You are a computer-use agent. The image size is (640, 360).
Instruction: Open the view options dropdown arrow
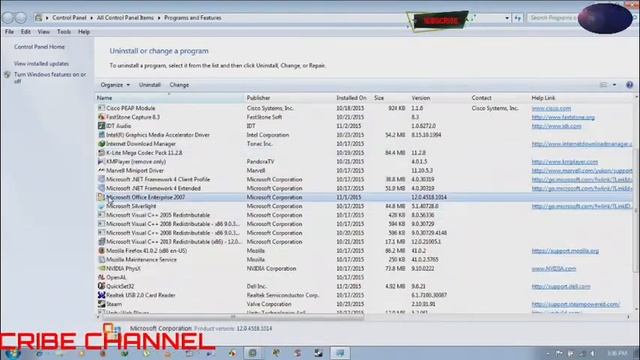click(614, 85)
